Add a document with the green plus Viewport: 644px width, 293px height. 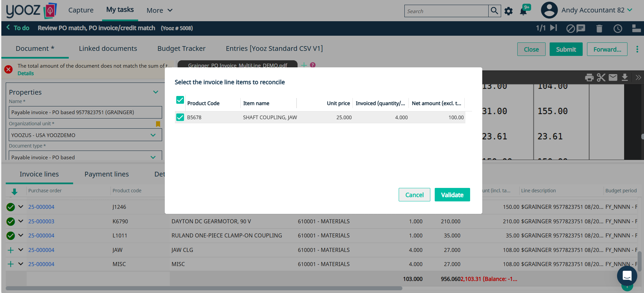[304, 65]
